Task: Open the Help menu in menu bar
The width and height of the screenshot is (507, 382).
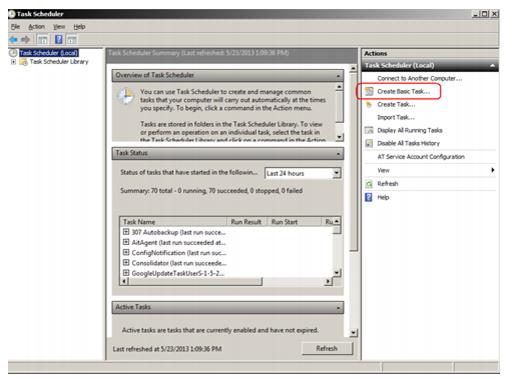Action: click(79, 27)
